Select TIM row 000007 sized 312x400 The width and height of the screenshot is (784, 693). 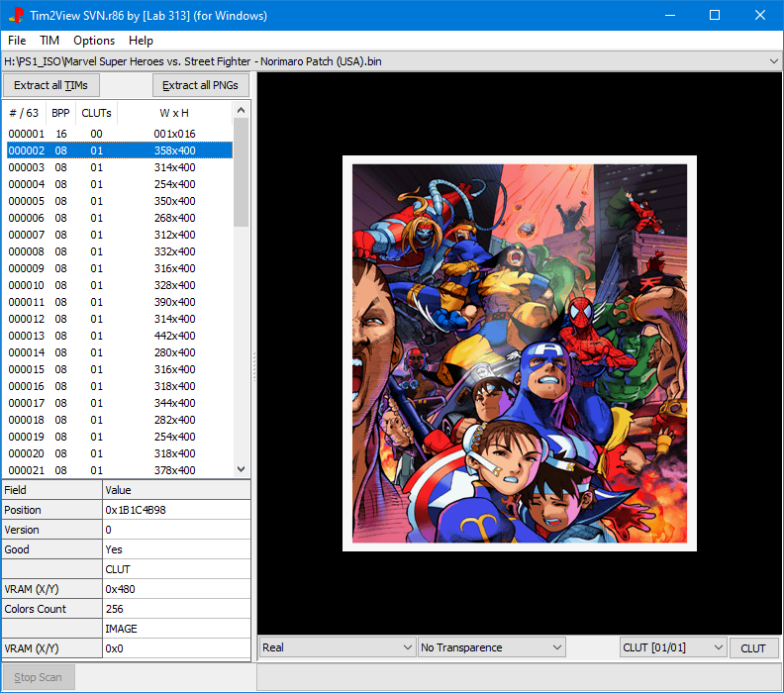coord(120,235)
